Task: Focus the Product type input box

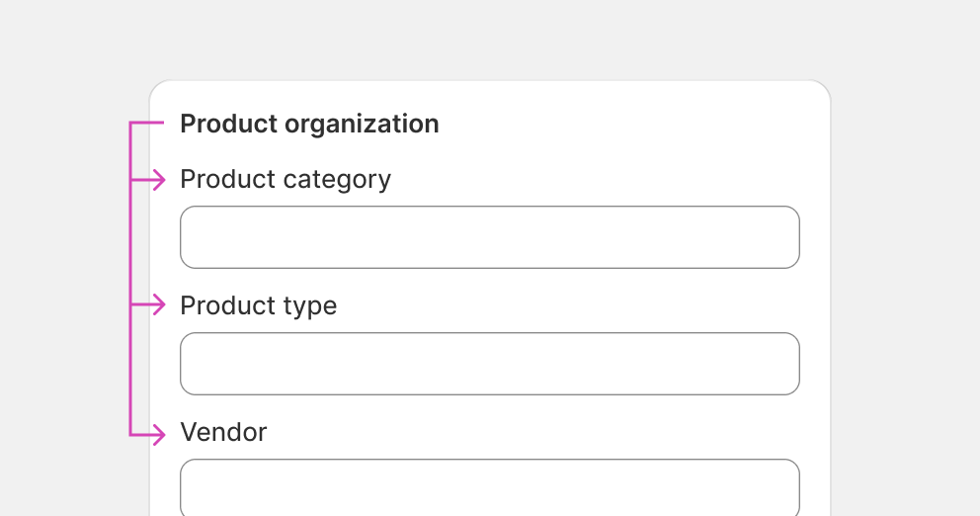Action: coord(490,364)
